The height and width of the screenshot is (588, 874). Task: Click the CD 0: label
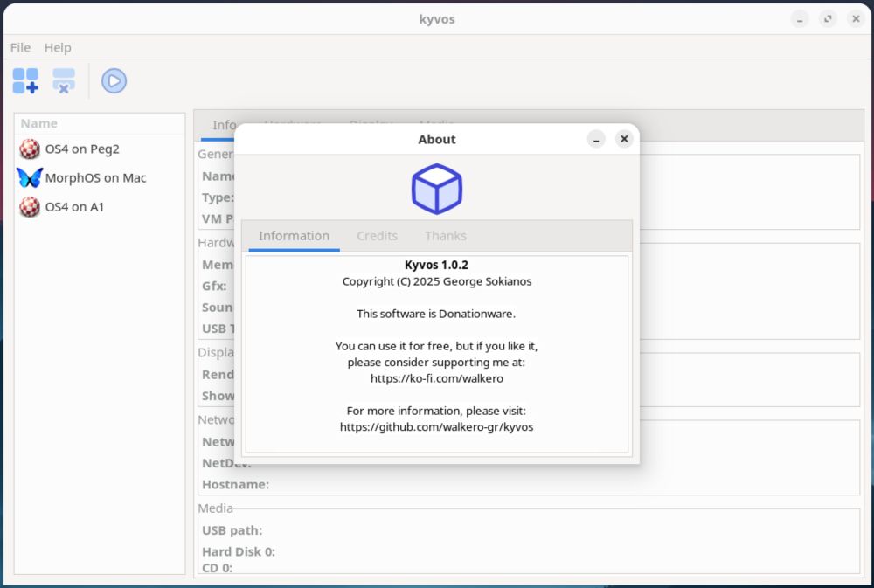click(x=217, y=568)
